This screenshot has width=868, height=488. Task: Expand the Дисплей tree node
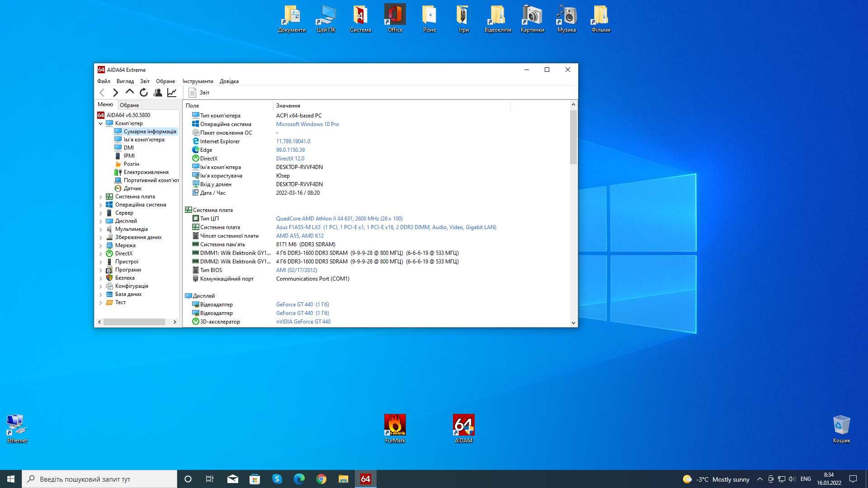[x=100, y=221]
